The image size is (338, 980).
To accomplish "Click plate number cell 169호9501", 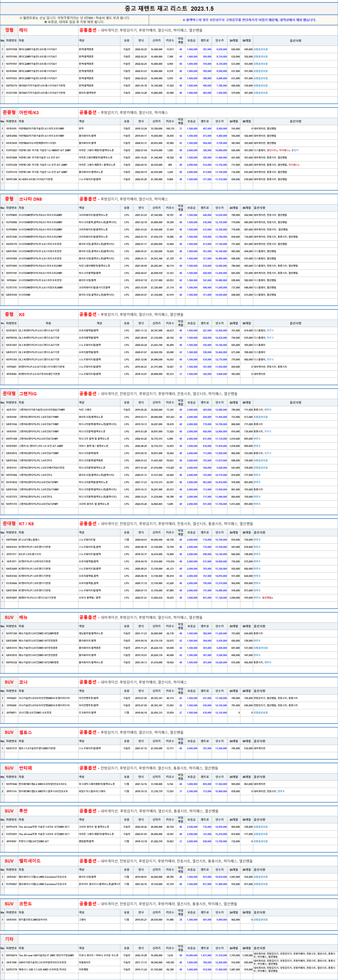I will point(11,446).
